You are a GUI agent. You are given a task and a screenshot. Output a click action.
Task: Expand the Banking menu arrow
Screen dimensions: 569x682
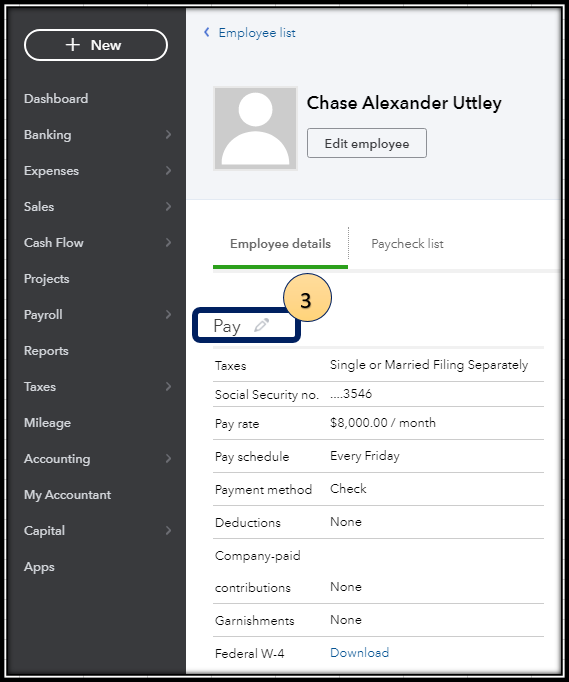168,135
